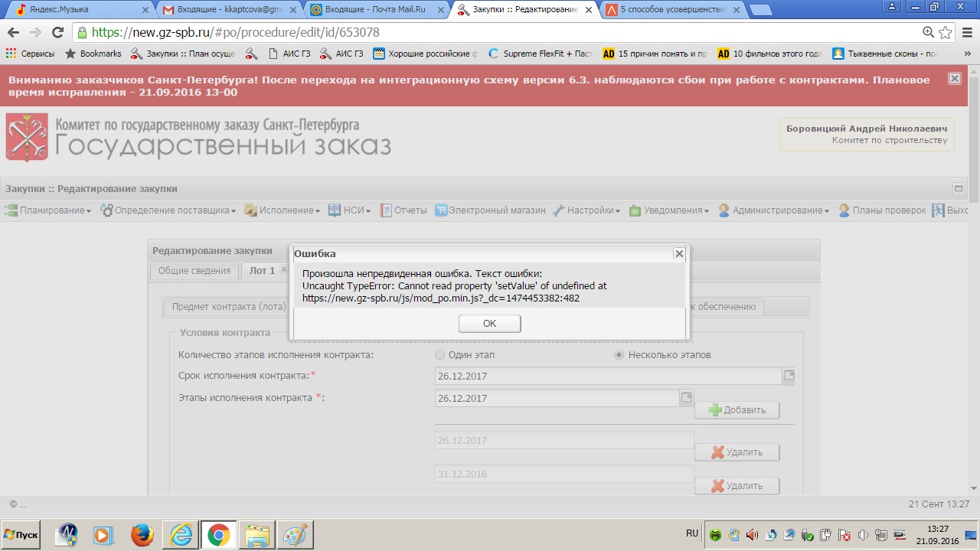Open the Supreme FlexFit bookmark
This screenshot has height=551, width=980.
coord(541,54)
